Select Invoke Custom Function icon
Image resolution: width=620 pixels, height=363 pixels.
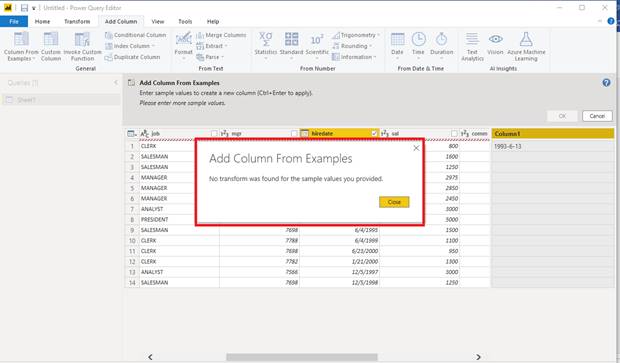tap(82, 46)
